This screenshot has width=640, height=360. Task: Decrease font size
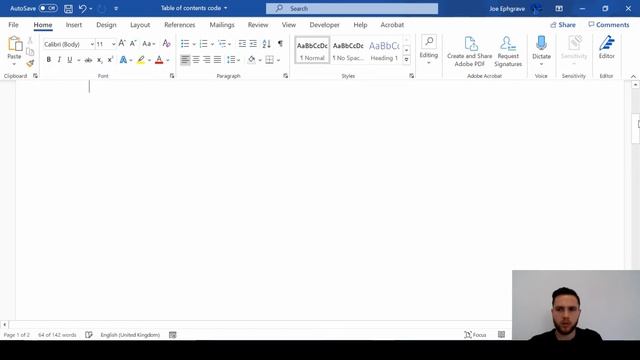(x=133, y=43)
